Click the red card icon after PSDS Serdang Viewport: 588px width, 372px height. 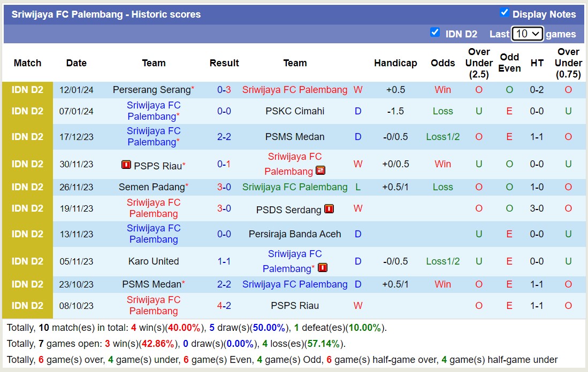(x=329, y=209)
